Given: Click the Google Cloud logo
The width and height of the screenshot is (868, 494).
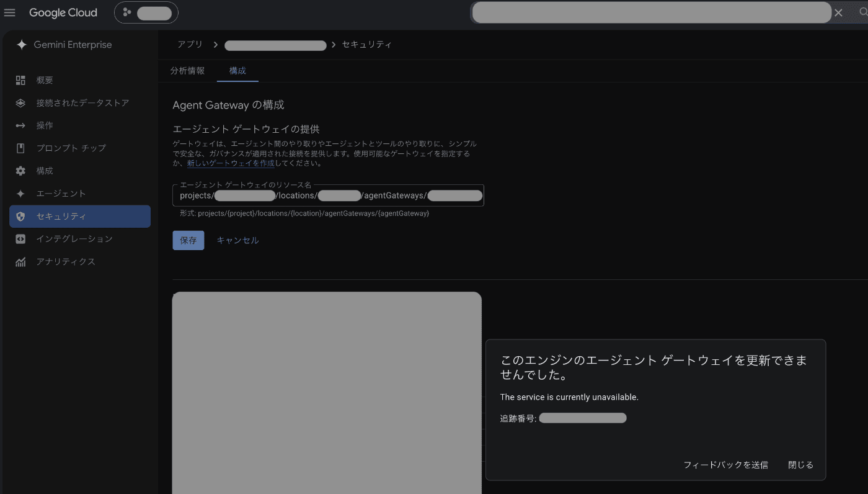Looking at the screenshot, I should pyautogui.click(x=63, y=12).
